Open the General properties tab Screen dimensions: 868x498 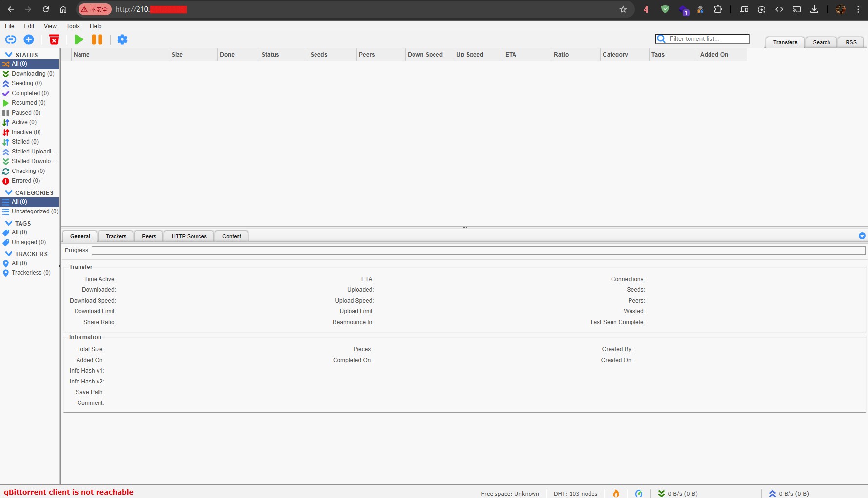tap(80, 236)
